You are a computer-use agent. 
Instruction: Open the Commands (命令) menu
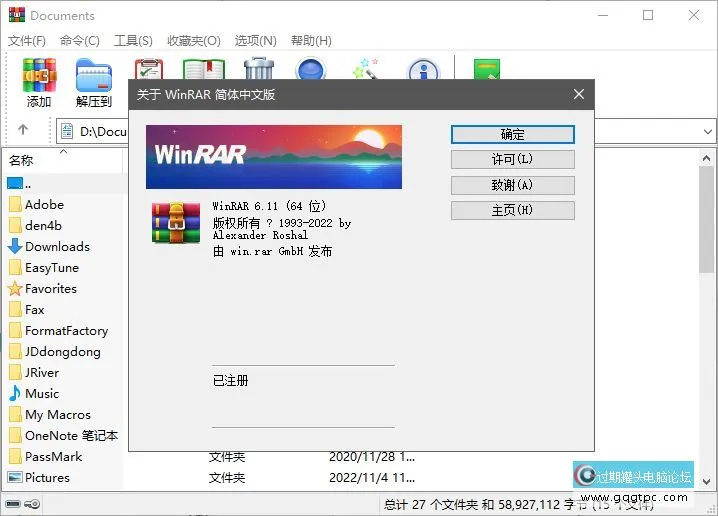80,41
